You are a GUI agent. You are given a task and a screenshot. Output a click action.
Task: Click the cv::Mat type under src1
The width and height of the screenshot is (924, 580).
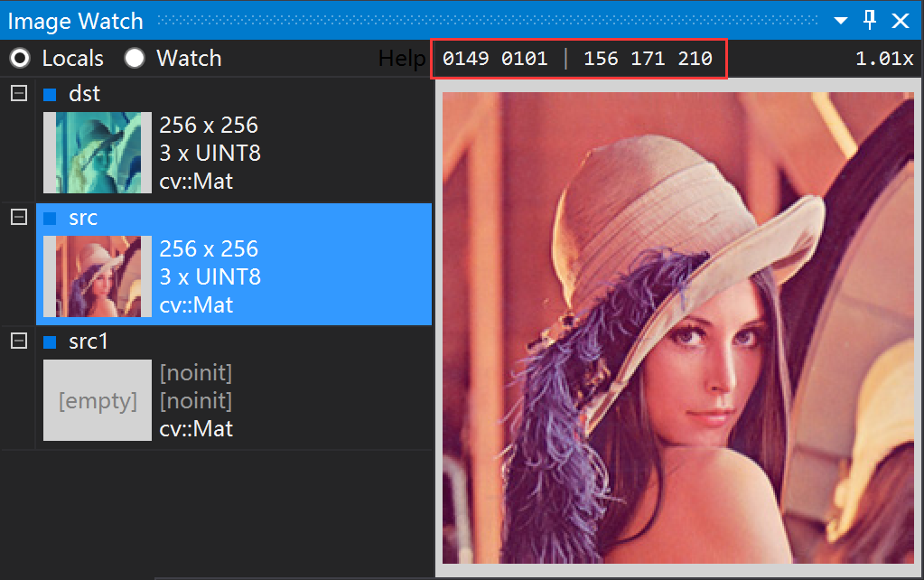click(x=196, y=428)
